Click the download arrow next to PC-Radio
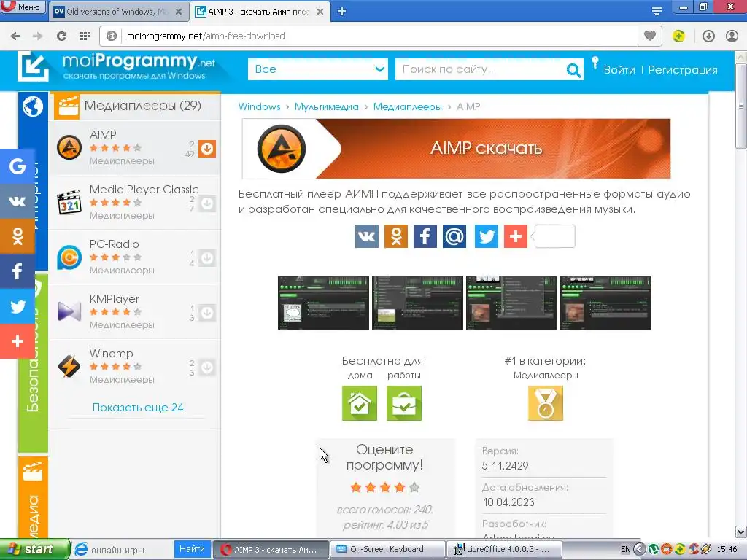This screenshot has height=560, width=747. (x=206, y=258)
